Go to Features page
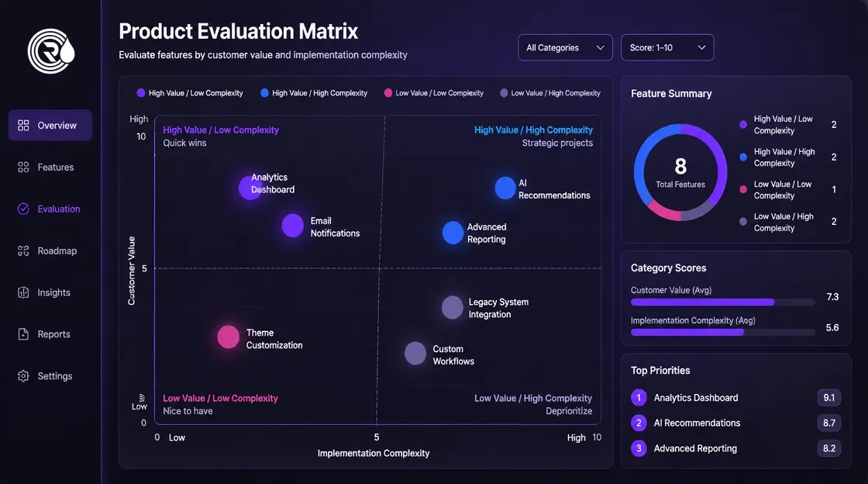Viewport: 868px width, 484px height. tap(50, 168)
